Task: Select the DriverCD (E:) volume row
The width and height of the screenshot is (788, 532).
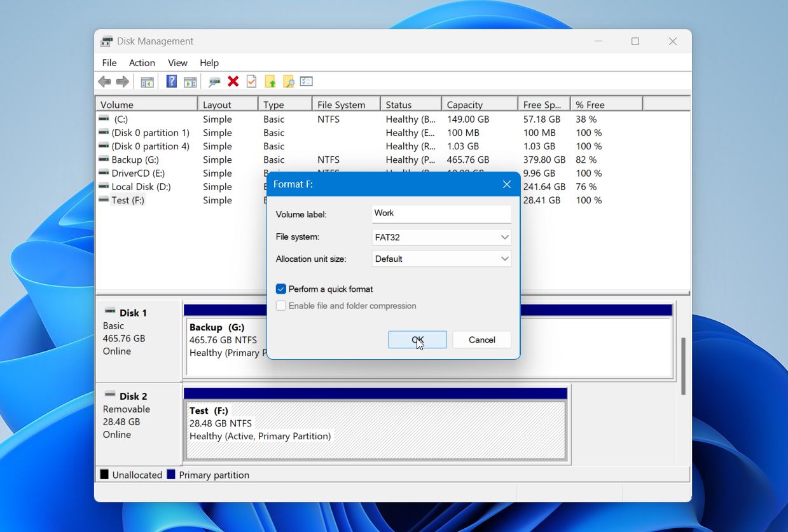Action: coord(392,173)
